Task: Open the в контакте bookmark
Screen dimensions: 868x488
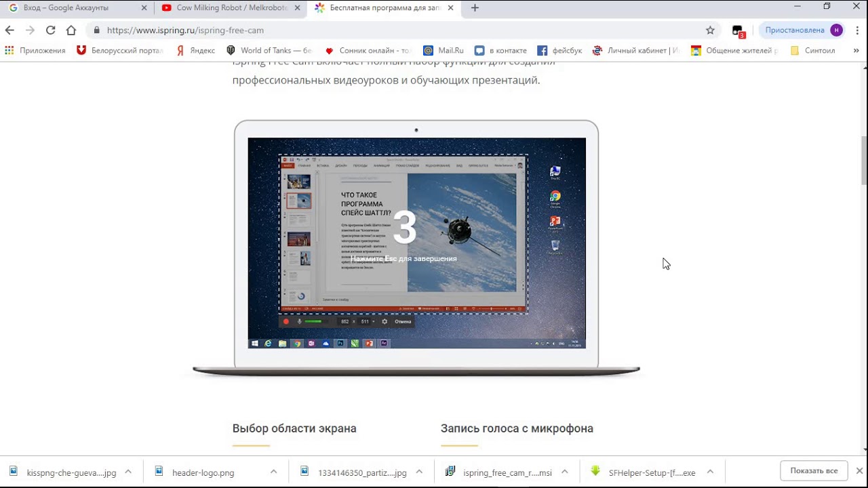Action: coord(501,50)
